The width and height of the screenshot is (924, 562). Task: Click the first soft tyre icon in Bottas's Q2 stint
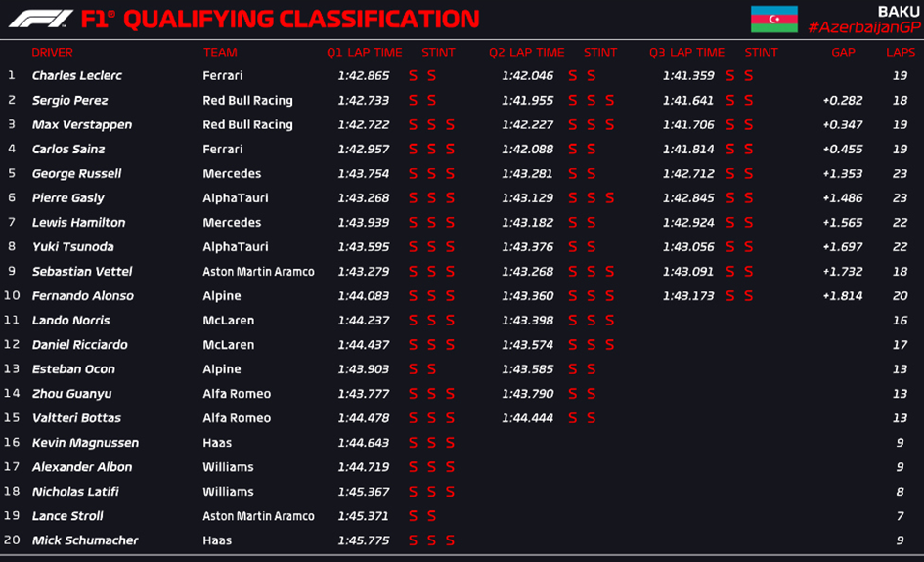click(x=573, y=418)
